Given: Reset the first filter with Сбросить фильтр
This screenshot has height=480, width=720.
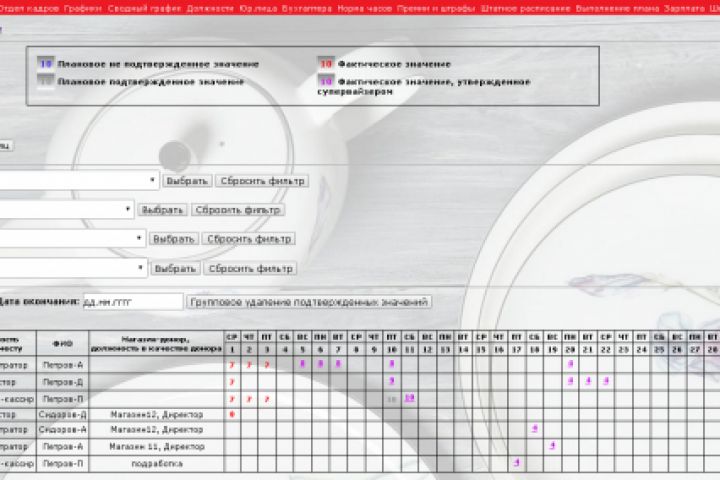Looking at the screenshot, I should point(262,181).
